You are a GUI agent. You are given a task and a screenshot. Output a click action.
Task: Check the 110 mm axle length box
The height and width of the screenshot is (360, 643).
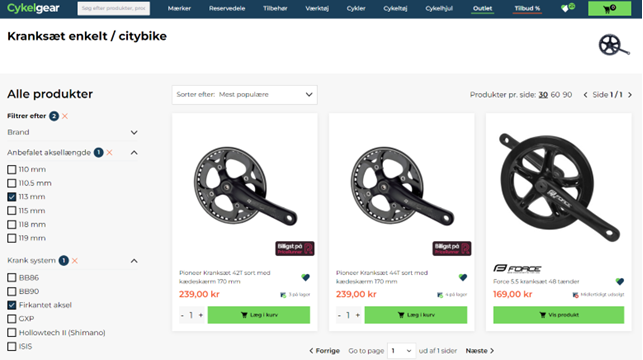coord(12,169)
